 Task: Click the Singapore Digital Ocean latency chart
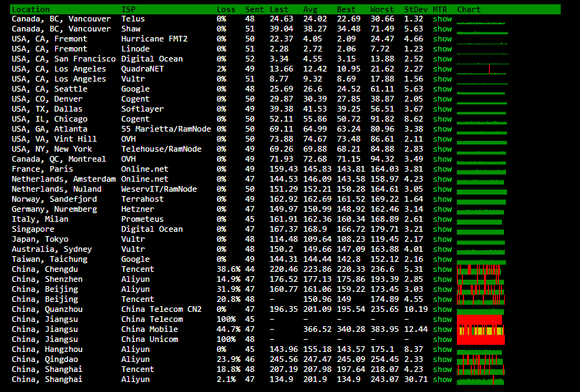[480, 231]
